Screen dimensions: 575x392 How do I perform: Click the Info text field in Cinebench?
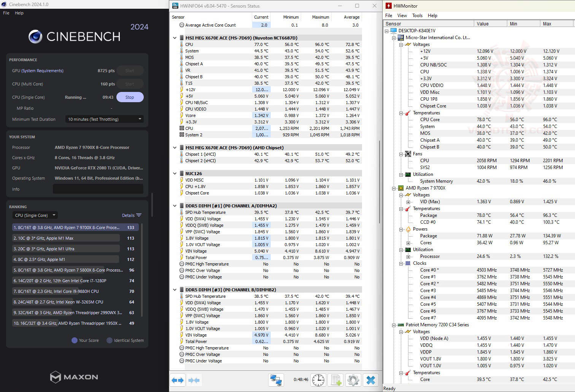click(98, 189)
